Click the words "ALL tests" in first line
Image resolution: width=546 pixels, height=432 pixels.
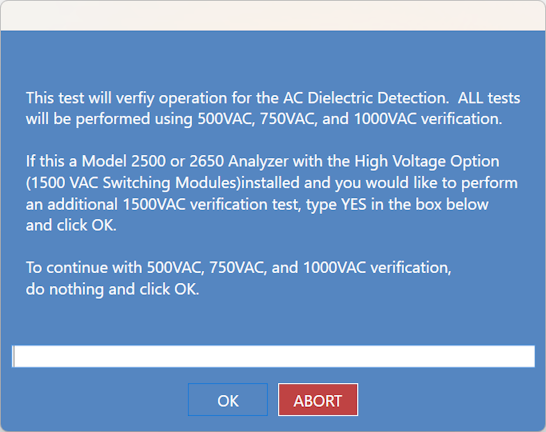[x=489, y=98]
